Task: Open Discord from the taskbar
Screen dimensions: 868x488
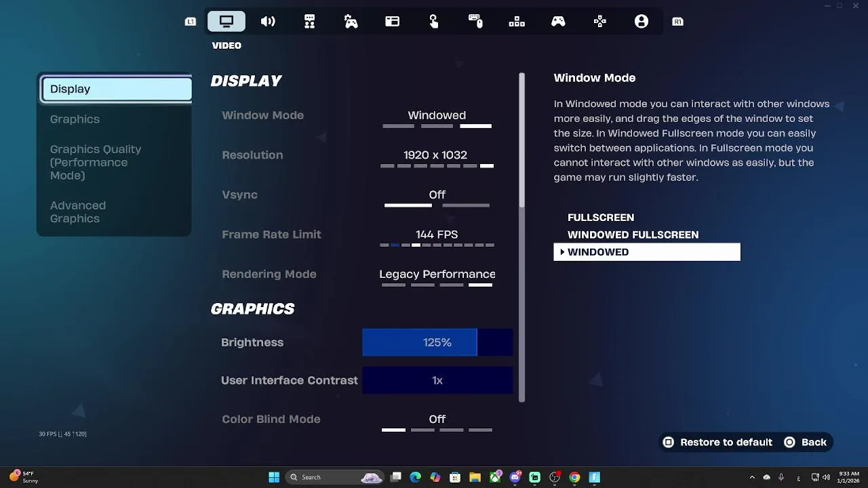Action: pos(515,477)
